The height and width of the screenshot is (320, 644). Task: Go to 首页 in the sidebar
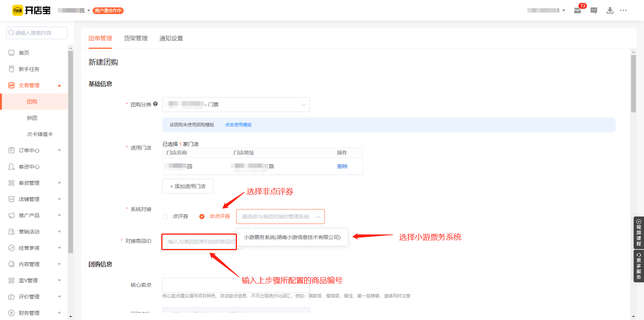[x=24, y=53]
